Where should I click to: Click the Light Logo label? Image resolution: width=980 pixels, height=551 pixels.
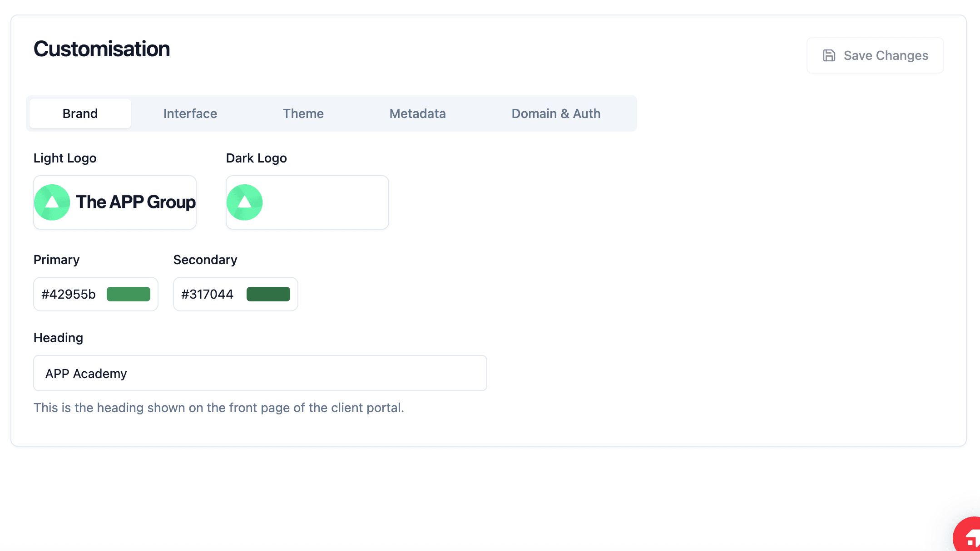tap(65, 158)
